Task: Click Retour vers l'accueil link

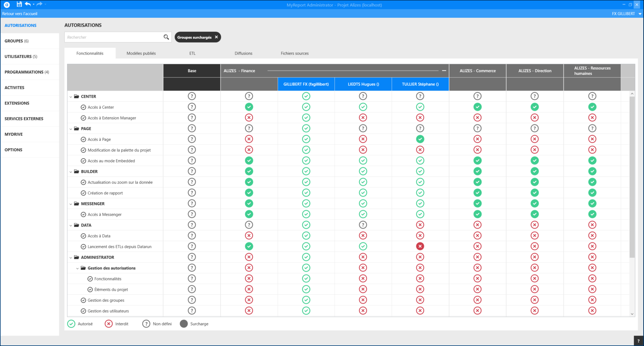Action: [x=20, y=14]
